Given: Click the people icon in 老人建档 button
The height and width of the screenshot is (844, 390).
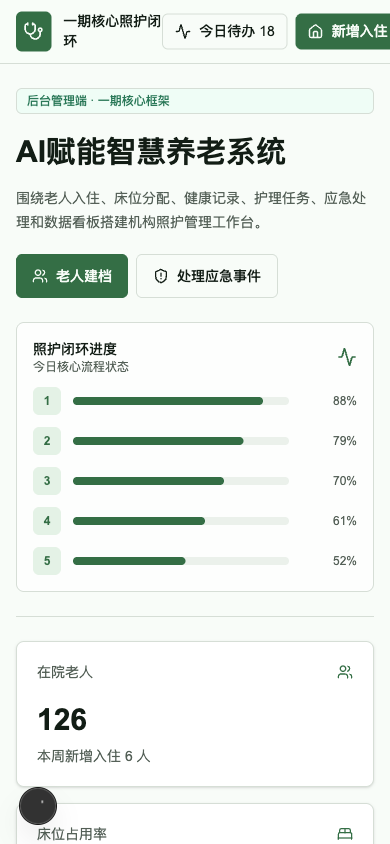Looking at the screenshot, I should point(40,276).
